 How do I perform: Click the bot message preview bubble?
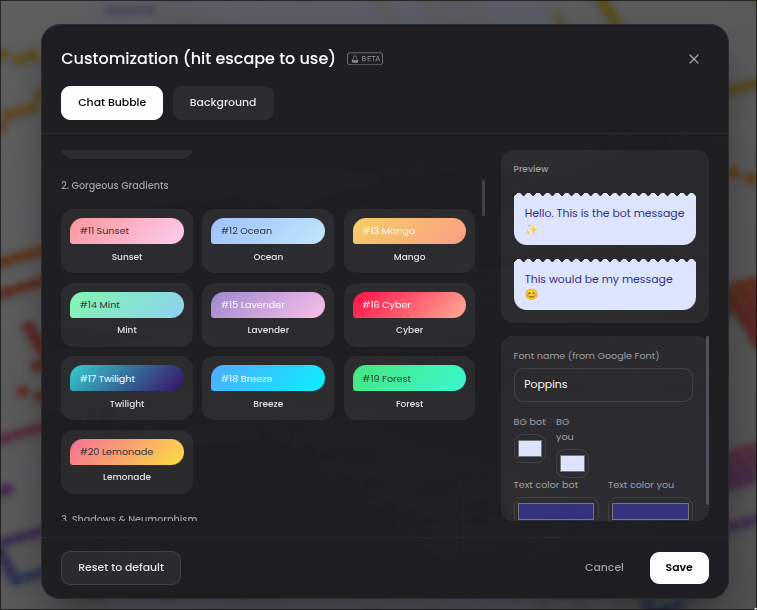[x=604, y=219]
